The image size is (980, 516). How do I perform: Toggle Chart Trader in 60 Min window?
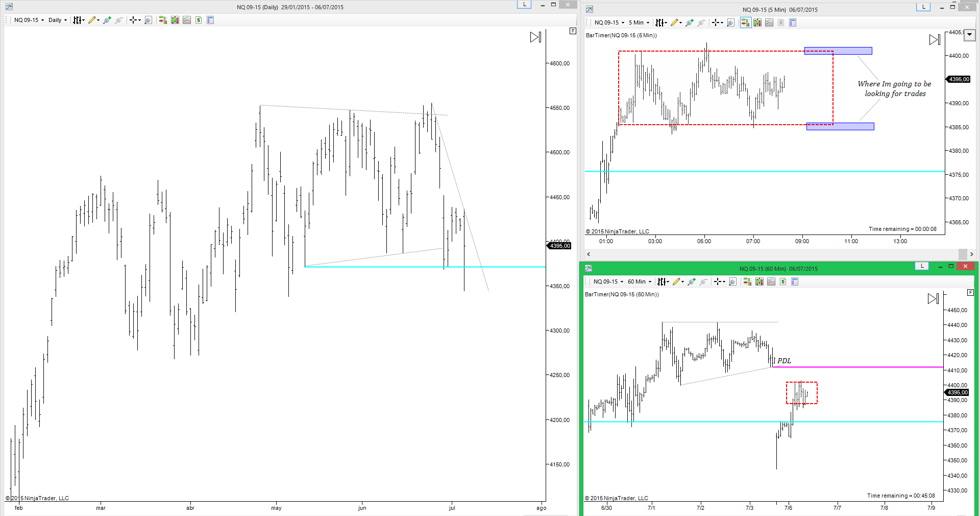pos(747,282)
